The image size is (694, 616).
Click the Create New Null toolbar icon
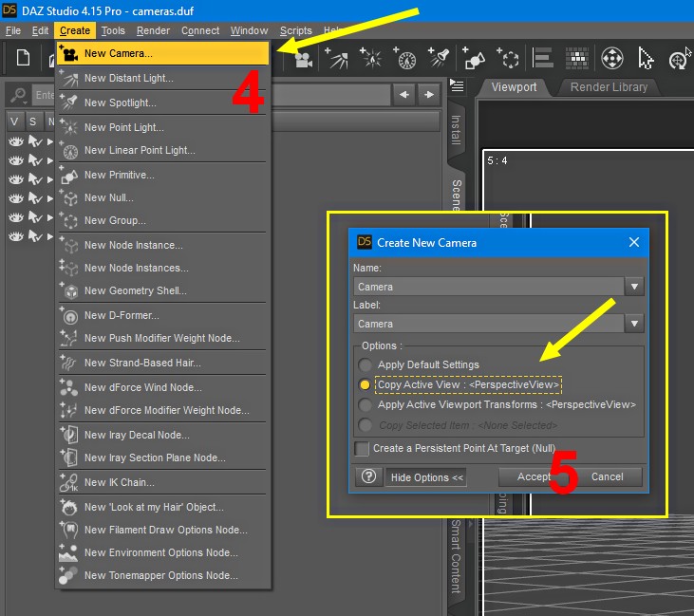pyautogui.click(x=508, y=59)
